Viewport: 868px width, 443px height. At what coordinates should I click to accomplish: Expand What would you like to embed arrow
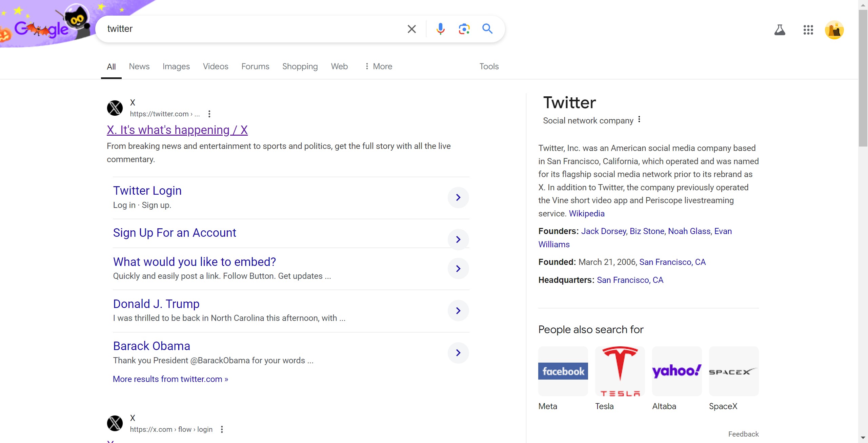tap(458, 269)
